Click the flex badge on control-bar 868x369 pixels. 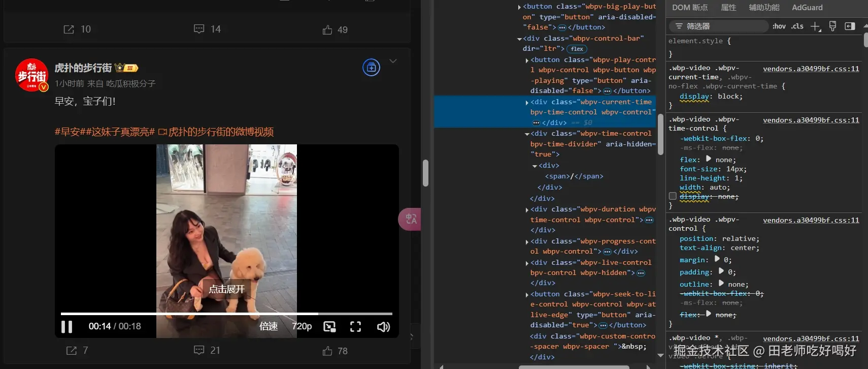(x=577, y=49)
